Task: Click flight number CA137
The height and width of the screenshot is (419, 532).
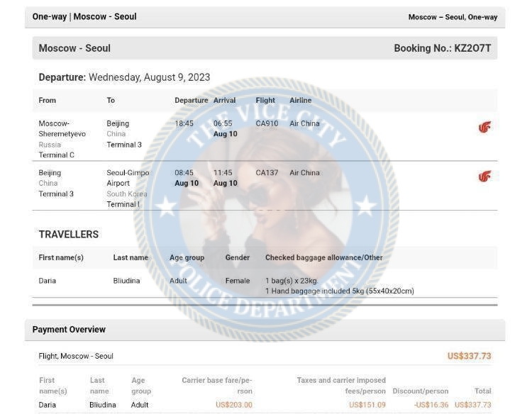Action: 267,173
